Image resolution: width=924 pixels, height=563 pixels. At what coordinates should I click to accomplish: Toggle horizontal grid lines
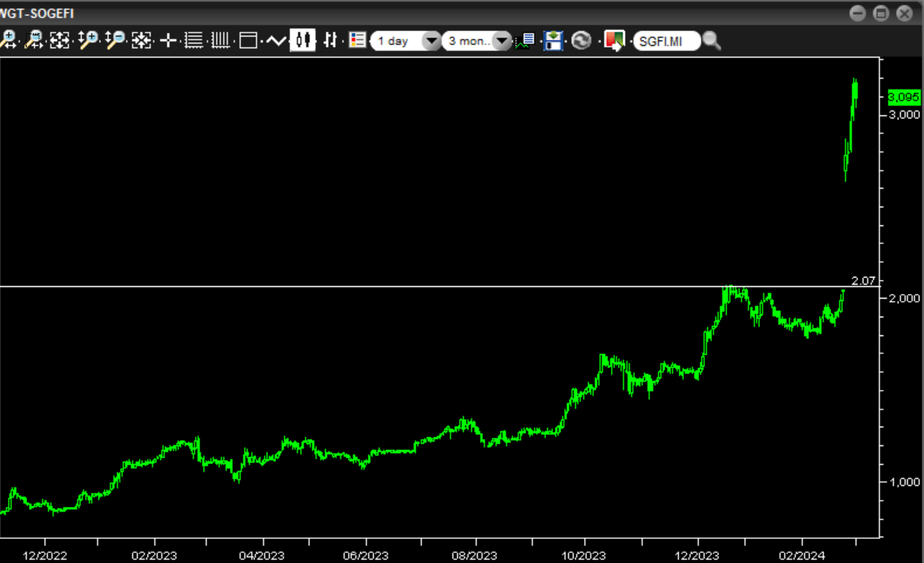tap(193, 40)
